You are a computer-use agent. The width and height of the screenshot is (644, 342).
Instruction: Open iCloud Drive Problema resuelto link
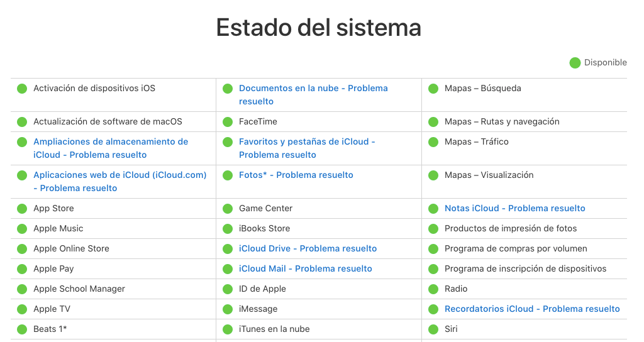[308, 248]
